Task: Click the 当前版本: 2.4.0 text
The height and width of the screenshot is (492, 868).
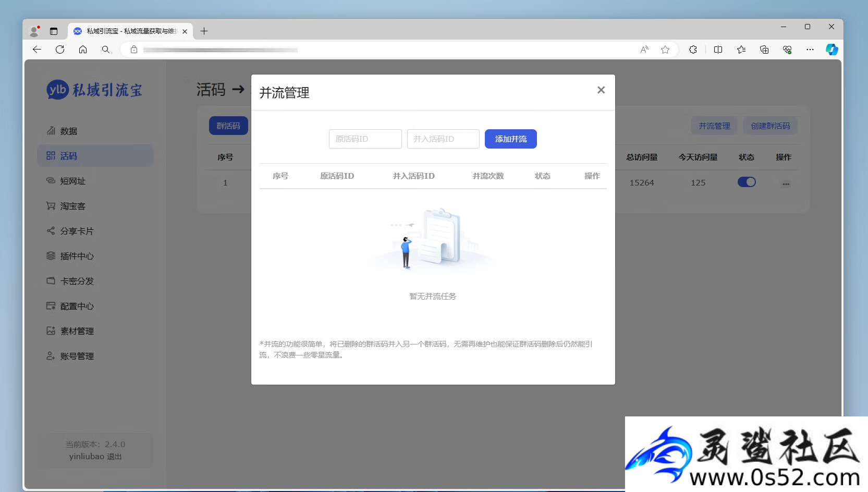Action: (x=95, y=445)
